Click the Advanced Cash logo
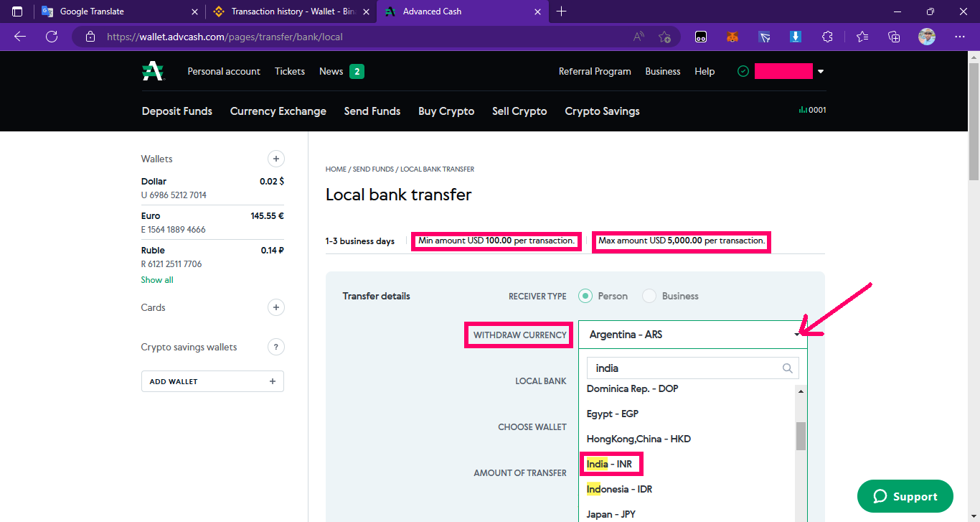The width and height of the screenshot is (980, 522). click(x=153, y=71)
